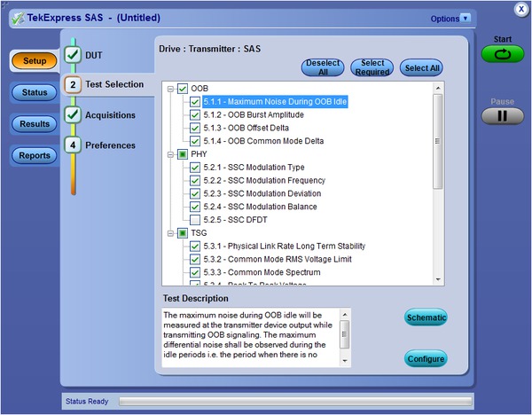Image resolution: width=532 pixels, height=415 pixels.
Task: Go to the Acquisitions step
Action: click(x=110, y=115)
